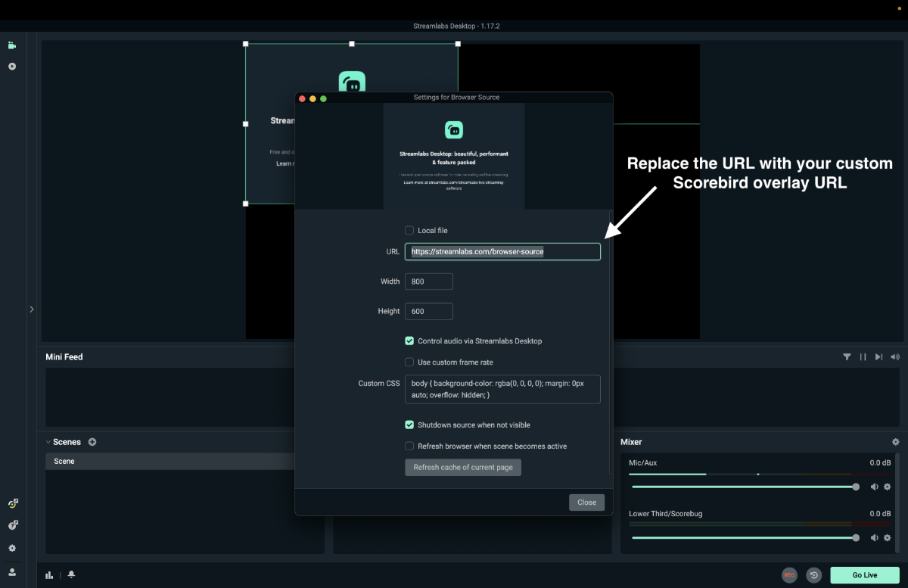
Task: Enable Use custom frame rate
Action: 409,362
